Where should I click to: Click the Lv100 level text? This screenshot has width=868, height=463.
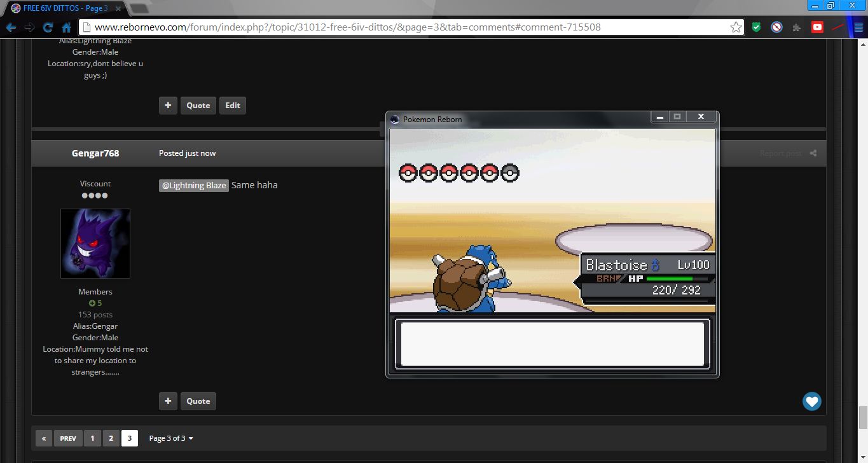click(x=694, y=265)
